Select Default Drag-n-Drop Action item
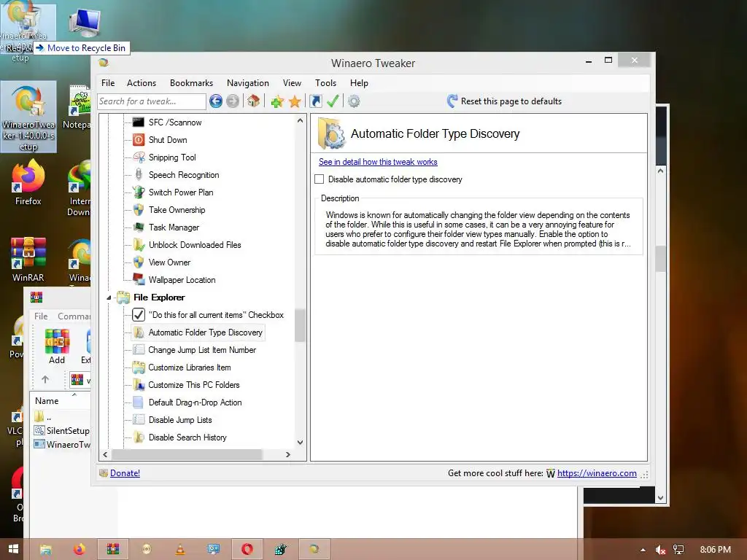The width and height of the screenshot is (747, 560). (x=195, y=402)
